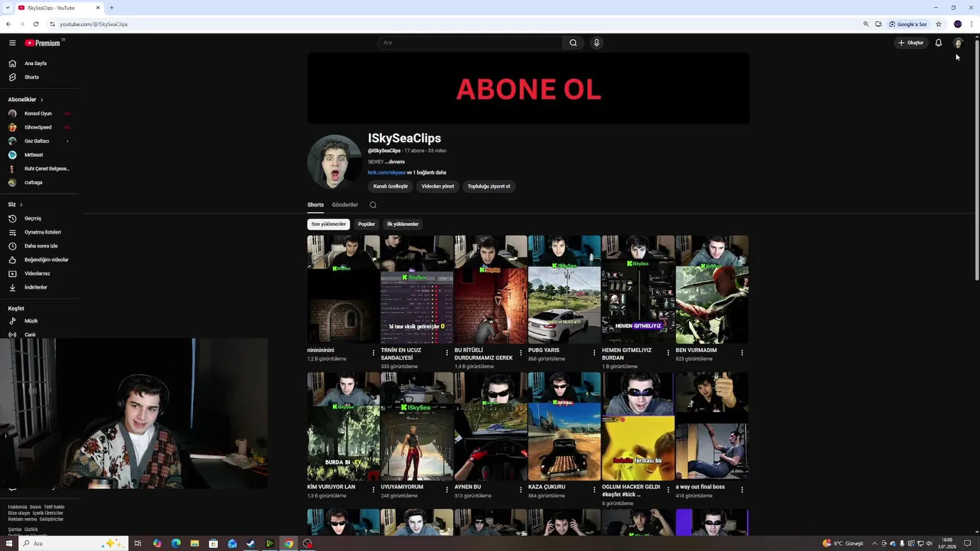The image size is (980, 551).
Task: Expand channel description ...devamı
Action: coord(395,162)
